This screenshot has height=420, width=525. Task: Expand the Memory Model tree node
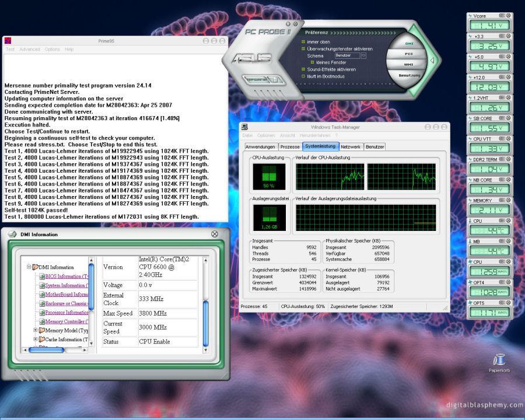(36, 330)
